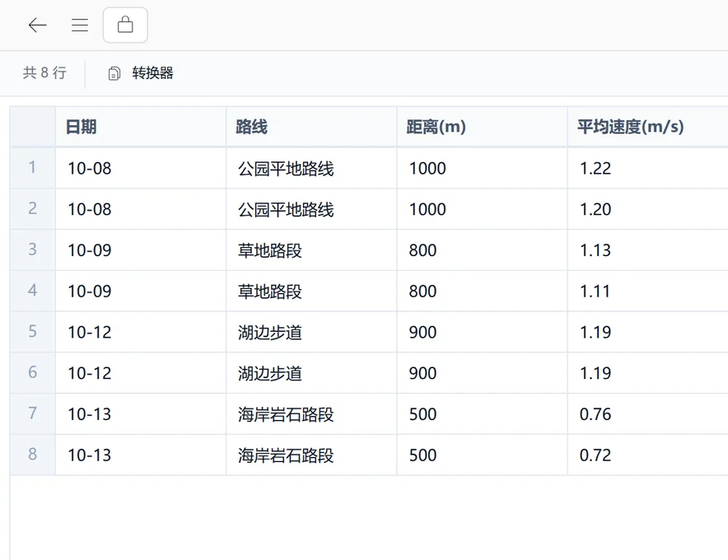Click 公园平地路线 in row 2
This screenshot has height=560, width=728.
(286, 209)
